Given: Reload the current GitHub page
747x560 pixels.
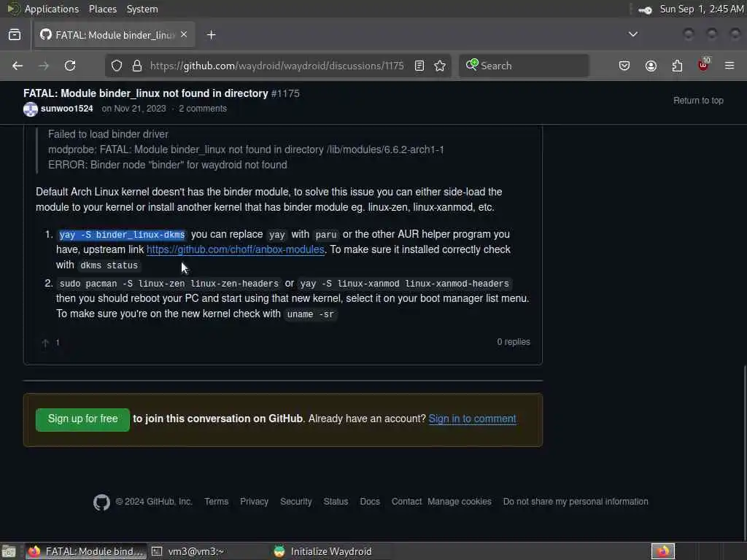Looking at the screenshot, I should (70, 66).
